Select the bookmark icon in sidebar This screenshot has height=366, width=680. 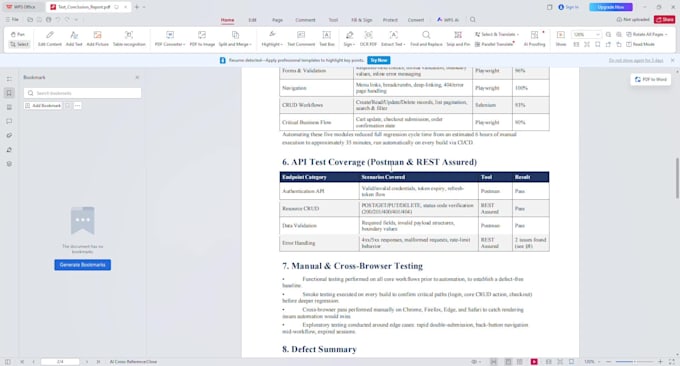pos(9,93)
